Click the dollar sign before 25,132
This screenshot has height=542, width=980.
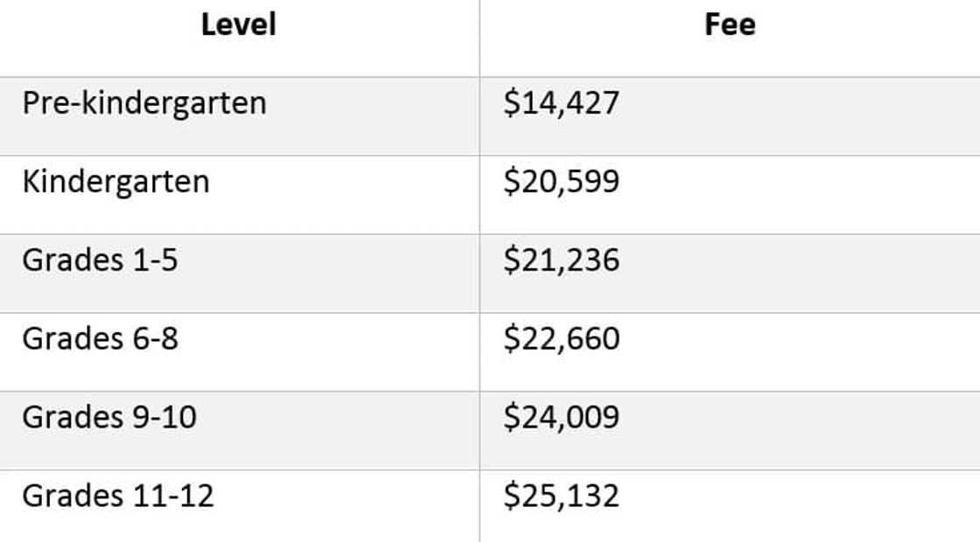click(511, 497)
